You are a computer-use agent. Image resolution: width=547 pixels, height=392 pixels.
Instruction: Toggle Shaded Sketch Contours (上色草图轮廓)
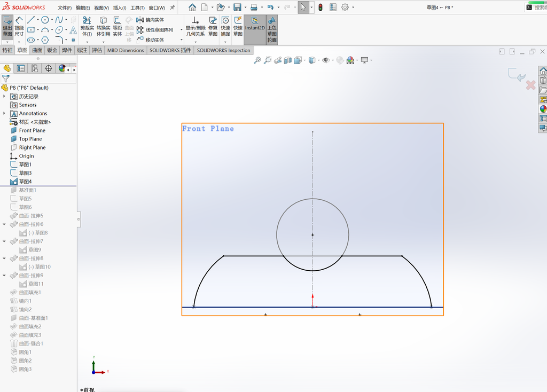272,29
